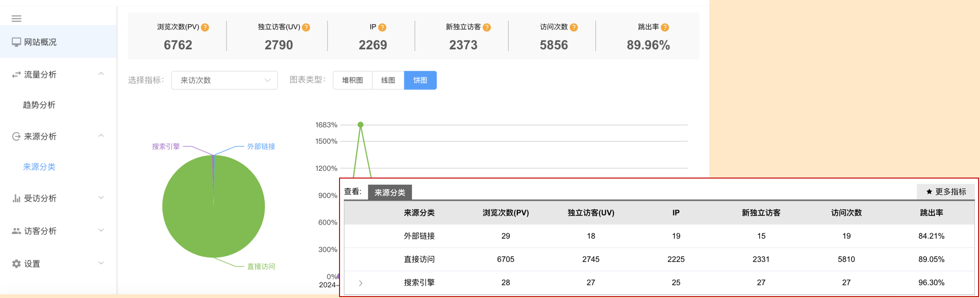Open 网站概况 in the sidebar
This screenshot has width=980, height=298.
[58, 42]
